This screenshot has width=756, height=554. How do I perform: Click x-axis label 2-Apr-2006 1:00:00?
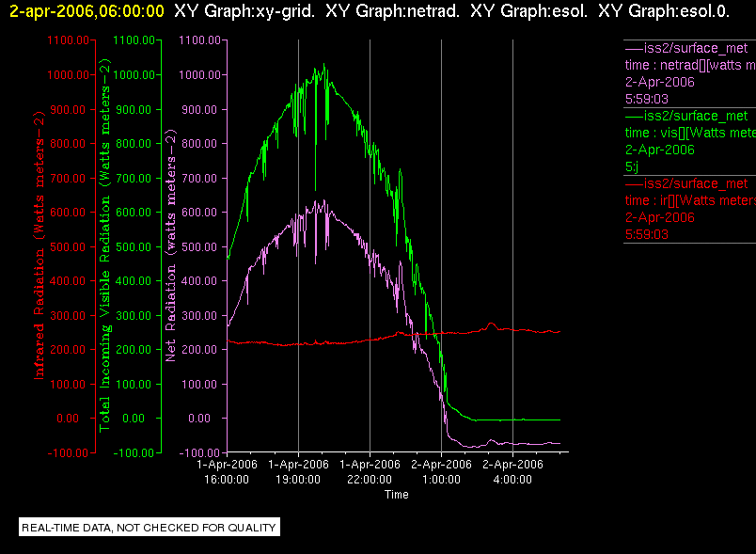tap(441, 471)
